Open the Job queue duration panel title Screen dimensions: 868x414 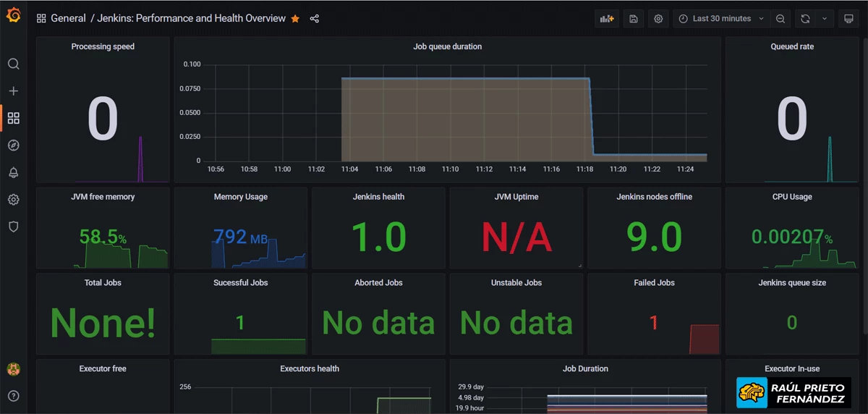pyautogui.click(x=447, y=46)
